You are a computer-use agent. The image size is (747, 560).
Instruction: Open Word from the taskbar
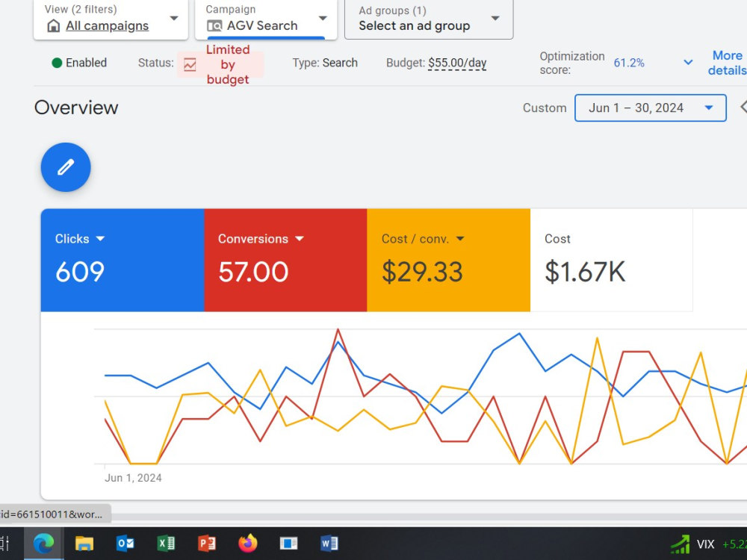329,544
